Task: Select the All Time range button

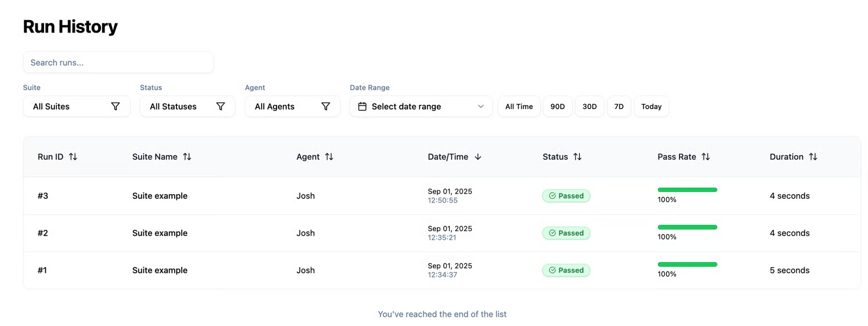Action: click(519, 106)
